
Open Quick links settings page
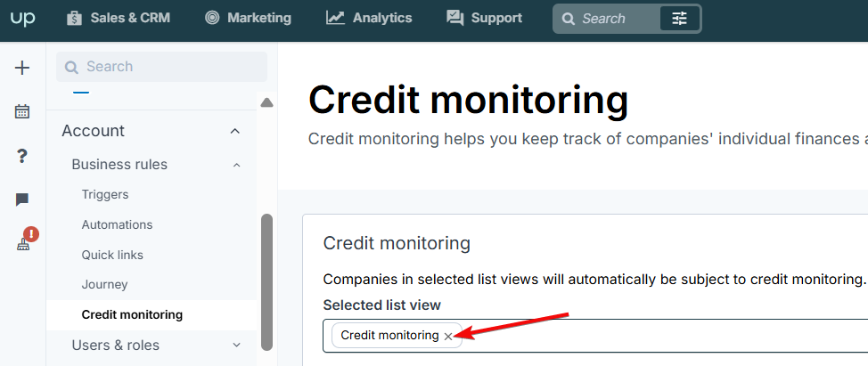112,255
